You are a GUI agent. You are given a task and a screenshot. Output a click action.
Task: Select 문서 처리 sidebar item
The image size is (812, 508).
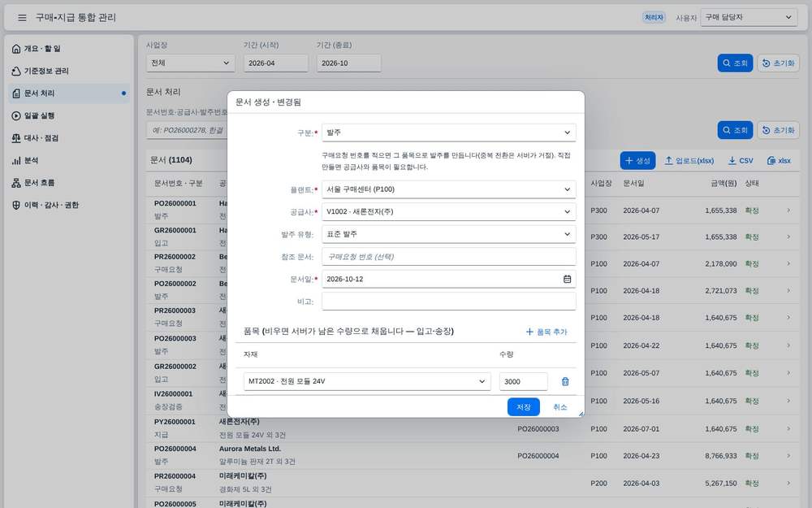(69, 93)
